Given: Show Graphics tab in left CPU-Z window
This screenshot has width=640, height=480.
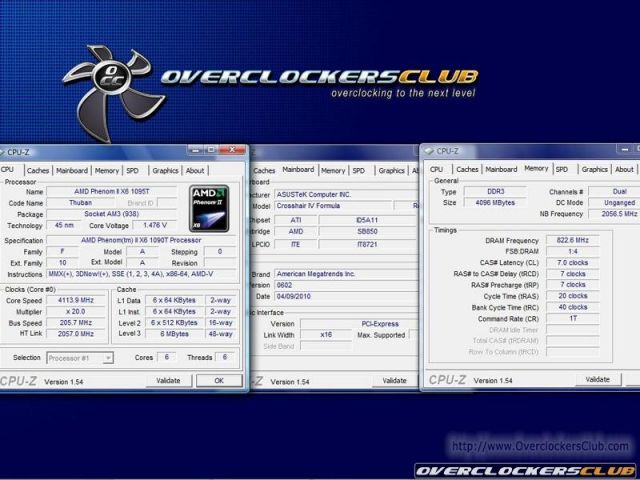Looking at the screenshot, I should coord(165,171).
